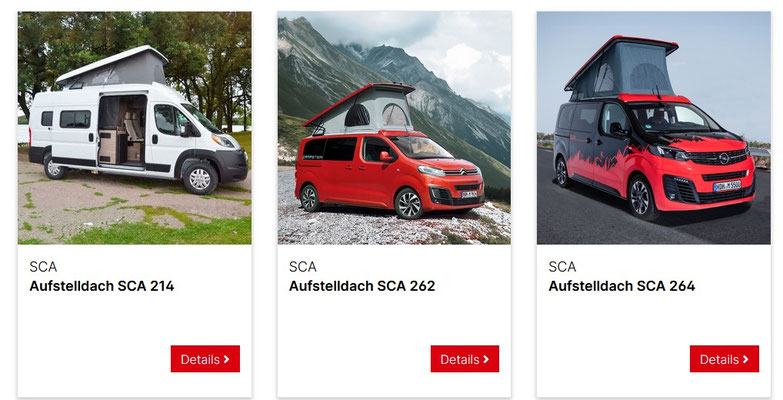Click the Aufstelldach SCA 264 title
The width and height of the screenshot is (783, 400).
622,286
